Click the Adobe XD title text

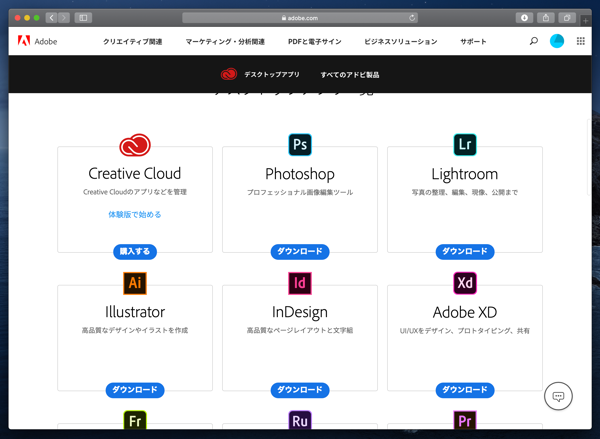(x=465, y=312)
